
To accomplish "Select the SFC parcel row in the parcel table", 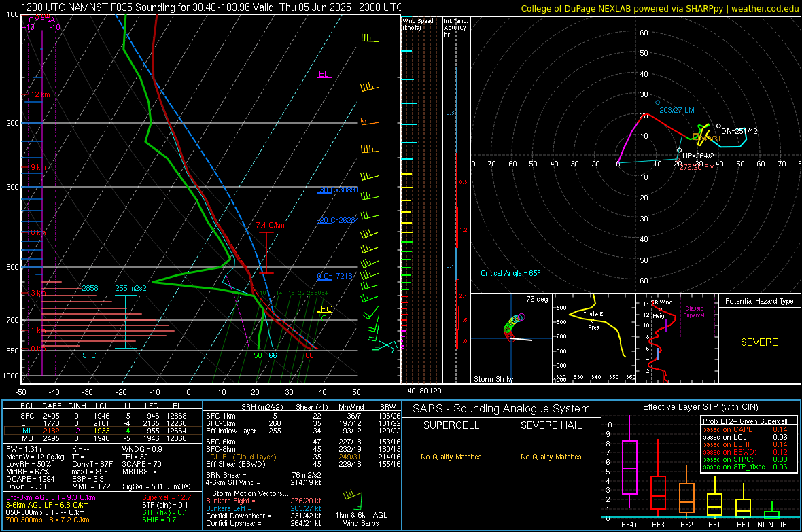I will pos(103,416).
